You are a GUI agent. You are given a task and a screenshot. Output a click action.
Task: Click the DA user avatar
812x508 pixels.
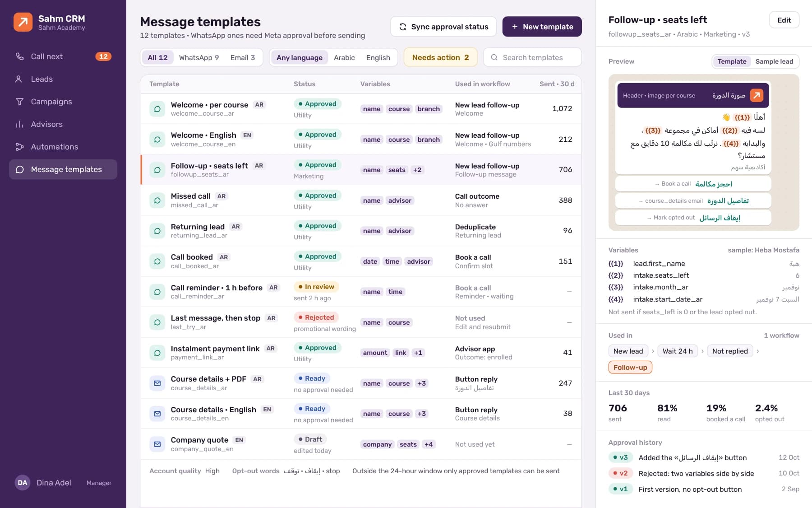pos(23,483)
